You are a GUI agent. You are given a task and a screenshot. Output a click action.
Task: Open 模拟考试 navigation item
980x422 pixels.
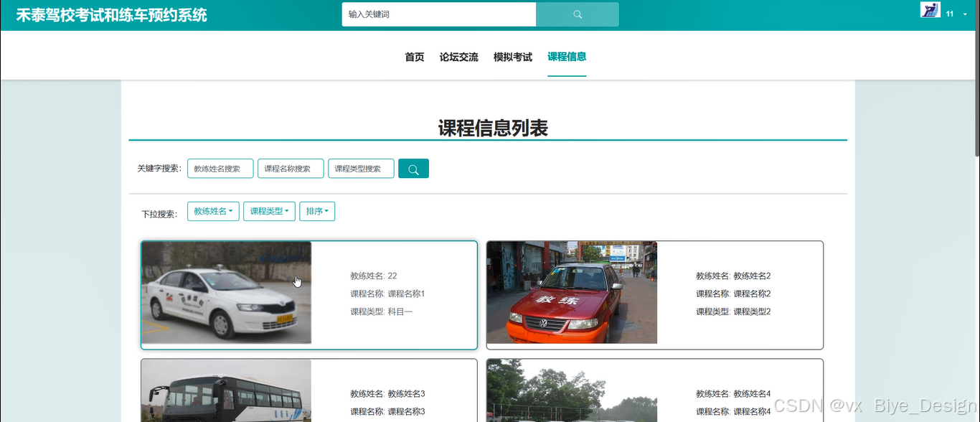[x=513, y=57]
